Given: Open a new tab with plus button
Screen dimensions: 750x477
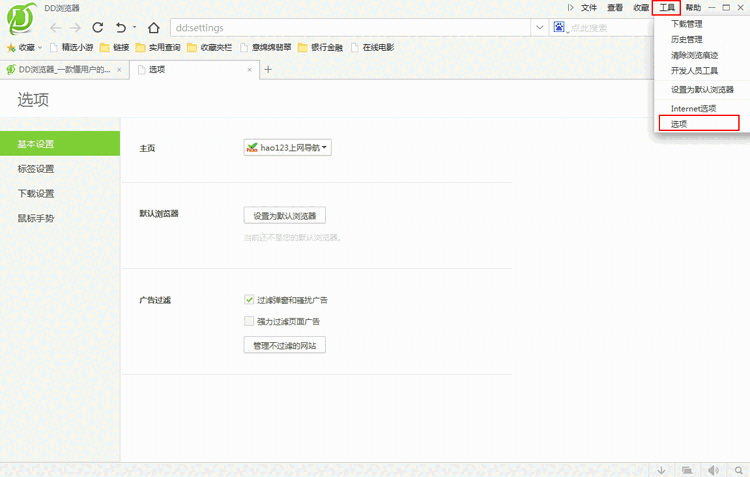Looking at the screenshot, I should click(268, 70).
